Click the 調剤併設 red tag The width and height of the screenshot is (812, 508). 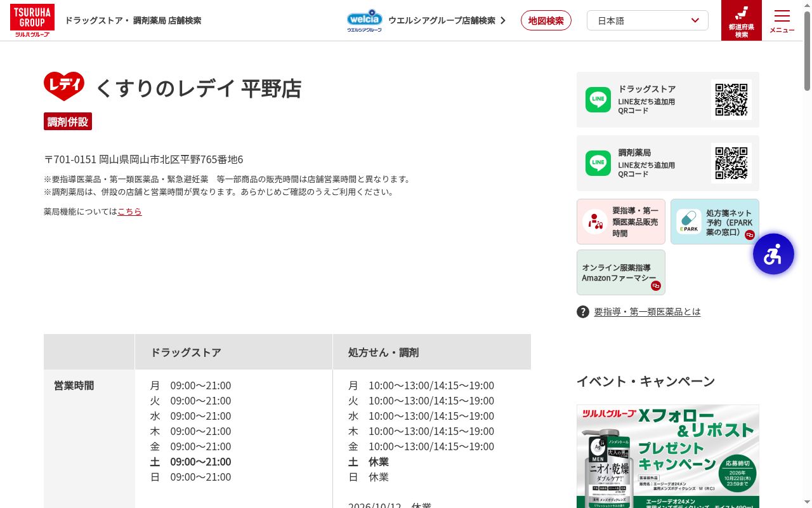tap(68, 121)
